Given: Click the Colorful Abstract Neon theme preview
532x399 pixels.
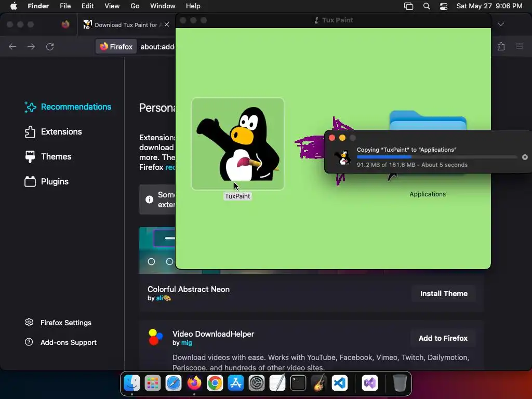Looking at the screenshot, I should tap(157, 250).
